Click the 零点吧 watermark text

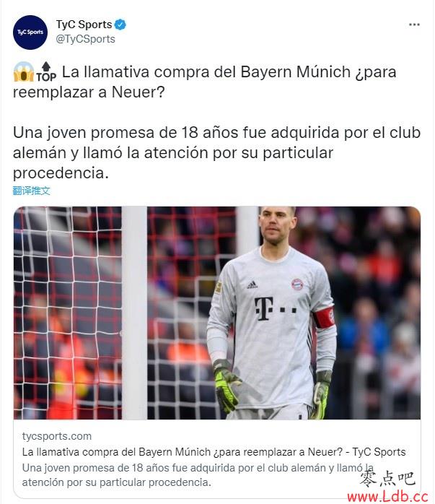point(388,479)
